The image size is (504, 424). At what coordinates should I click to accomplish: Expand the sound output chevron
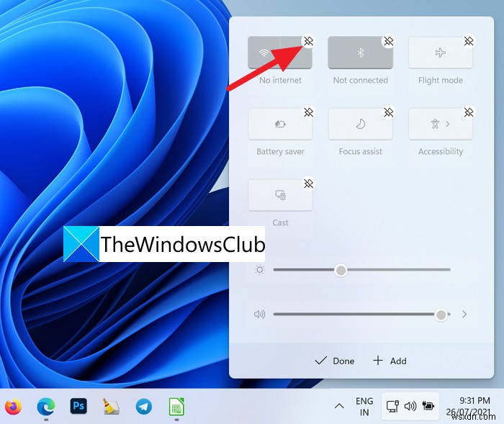[464, 315]
